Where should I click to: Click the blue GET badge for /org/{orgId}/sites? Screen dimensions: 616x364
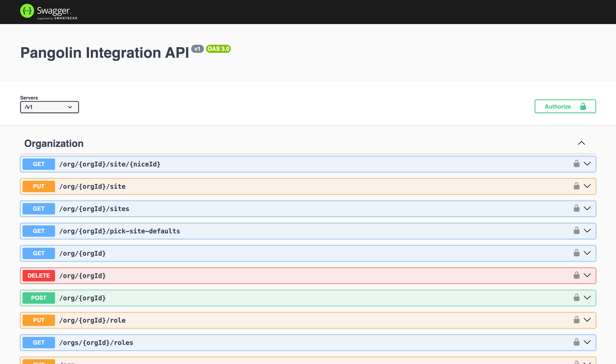coord(39,209)
